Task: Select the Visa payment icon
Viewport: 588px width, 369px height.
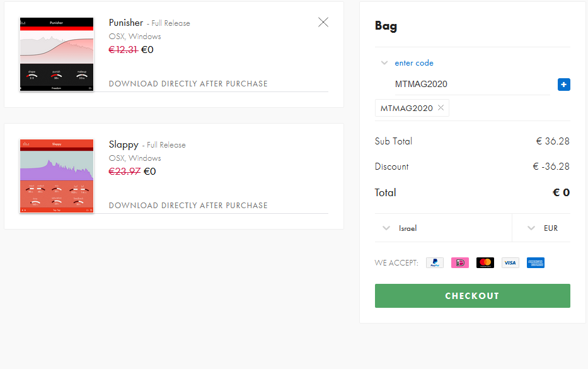Action: pyautogui.click(x=510, y=263)
